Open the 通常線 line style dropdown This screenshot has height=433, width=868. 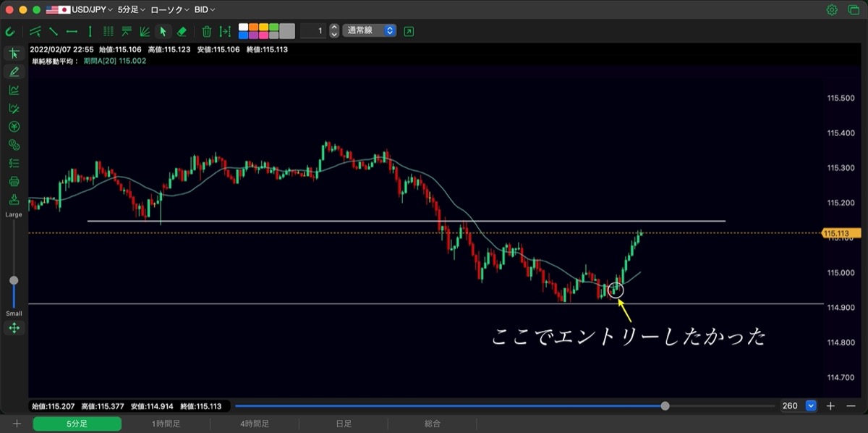coord(370,31)
